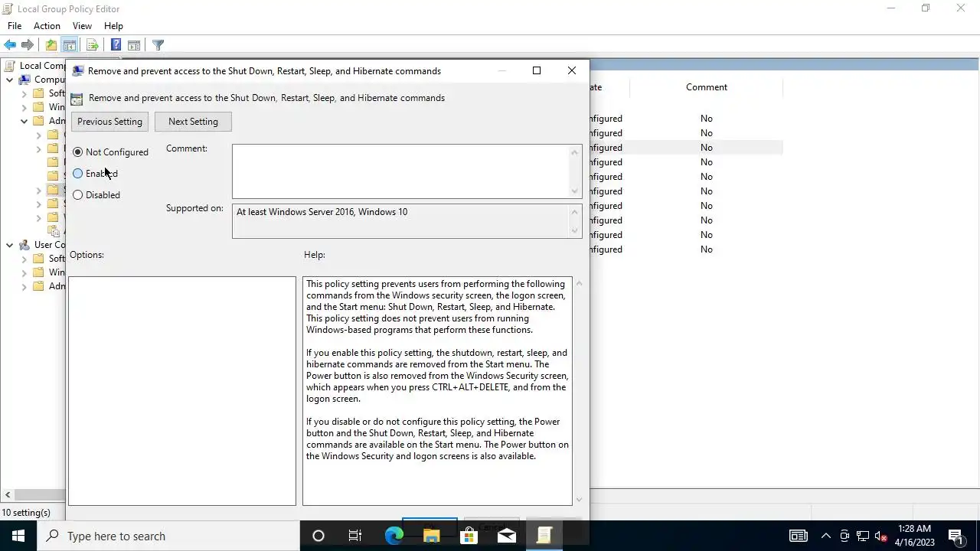980x551 pixels.
Task: Click the taskbar search box
Action: [x=168, y=536]
